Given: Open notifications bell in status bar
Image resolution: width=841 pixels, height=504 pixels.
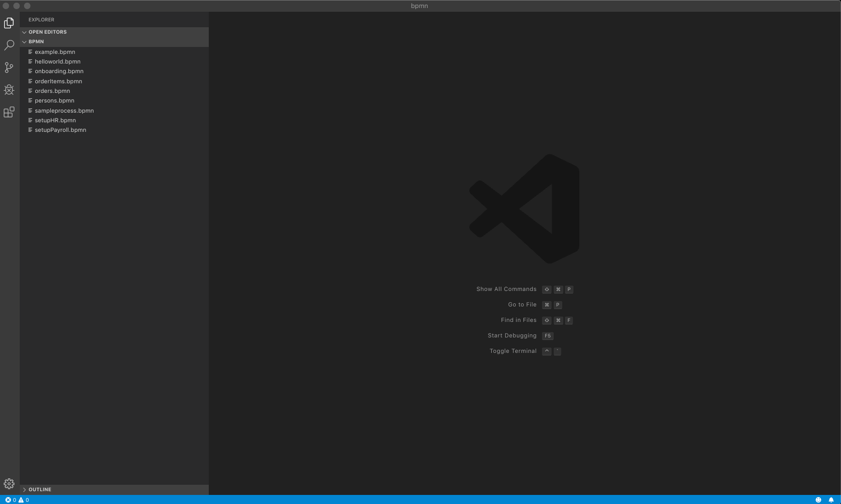Looking at the screenshot, I should click(831, 500).
